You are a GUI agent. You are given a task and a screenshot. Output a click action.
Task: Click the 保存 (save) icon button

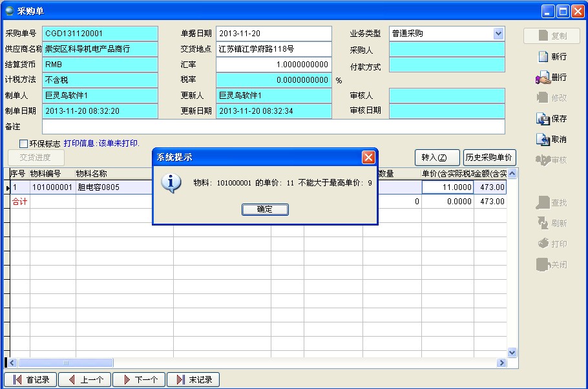coord(551,119)
